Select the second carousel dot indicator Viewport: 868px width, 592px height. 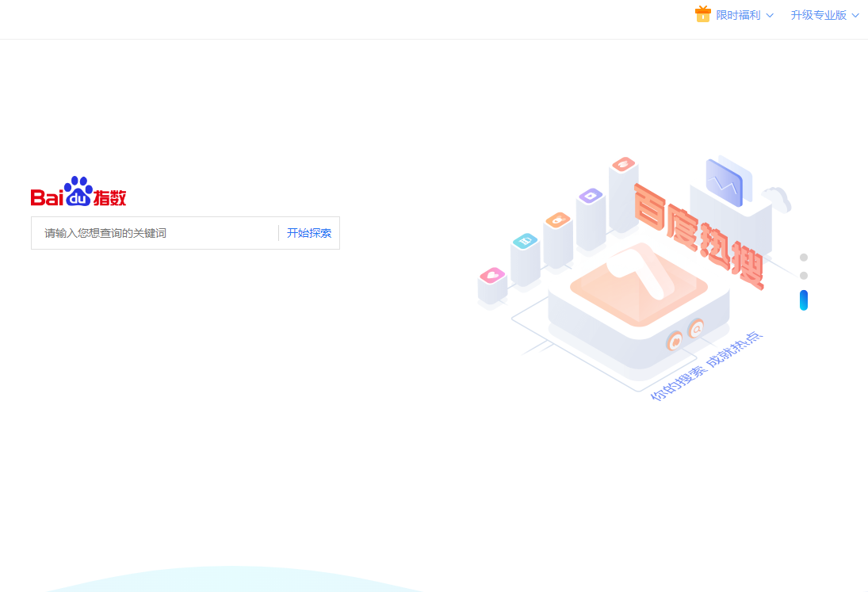pos(804,276)
